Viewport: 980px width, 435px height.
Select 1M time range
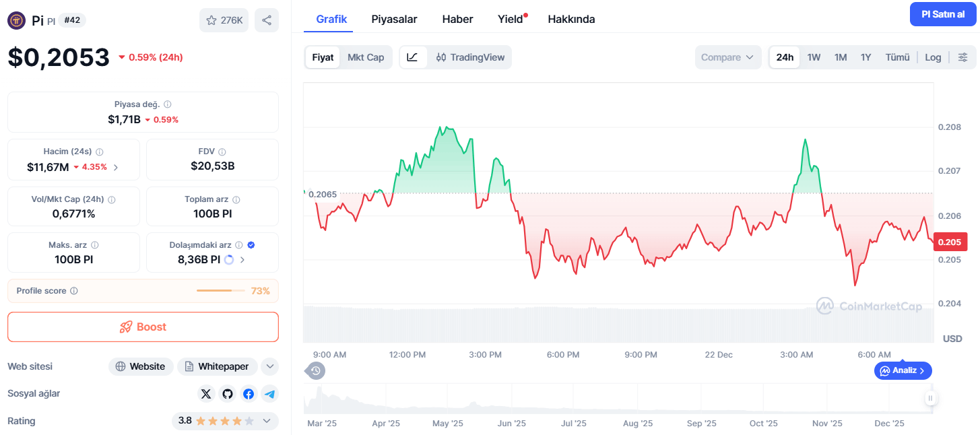point(841,57)
